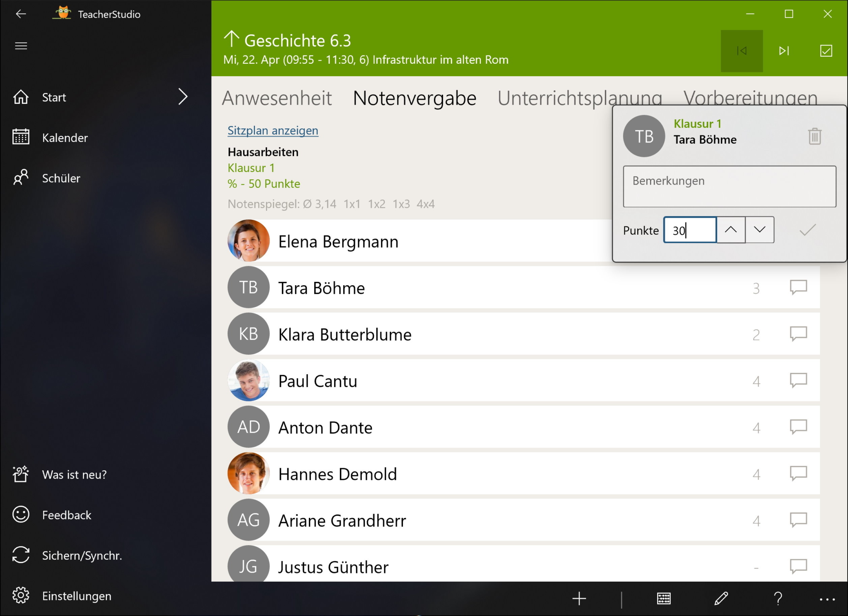Increase Punkte with the up stepper arrow
Viewport: 848px width, 616px height.
coord(731,230)
